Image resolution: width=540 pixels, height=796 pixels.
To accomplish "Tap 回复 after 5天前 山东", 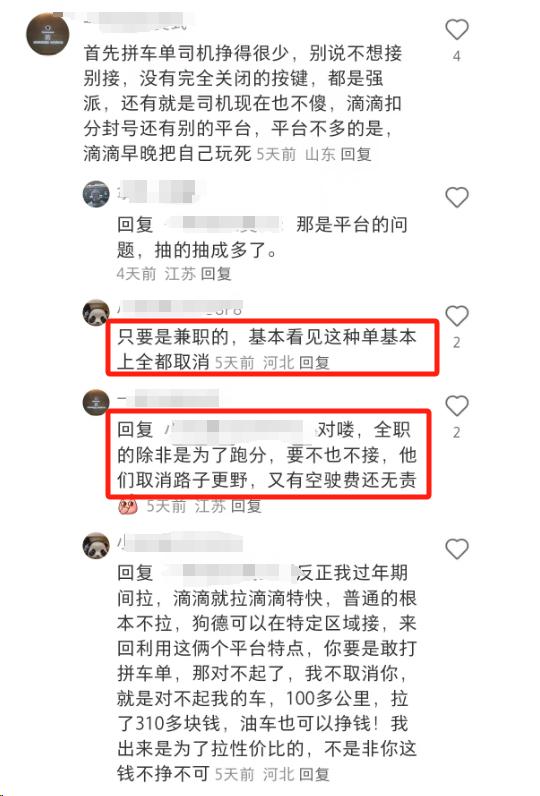I will [356, 154].
